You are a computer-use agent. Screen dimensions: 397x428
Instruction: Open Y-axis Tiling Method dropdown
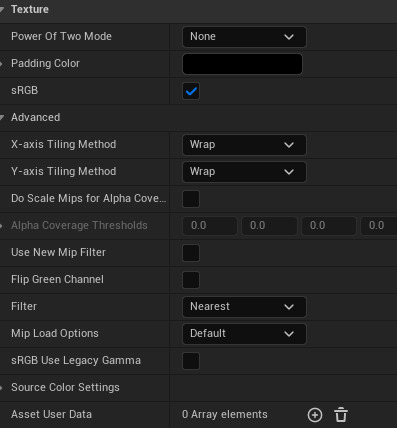click(244, 172)
